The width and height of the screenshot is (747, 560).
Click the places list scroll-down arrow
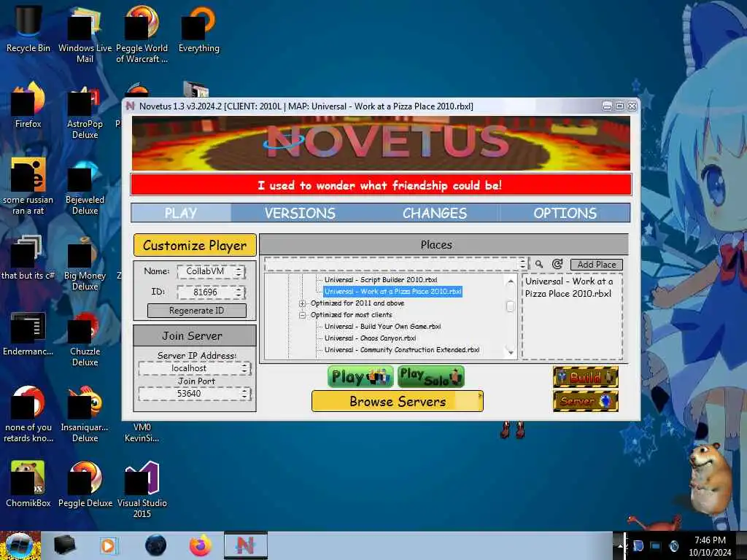[510, 353]
